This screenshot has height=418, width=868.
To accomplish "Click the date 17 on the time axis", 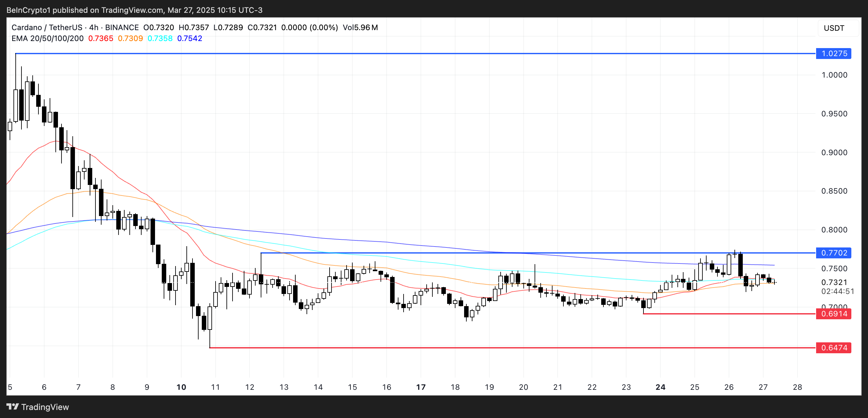I will click(421, 387).
